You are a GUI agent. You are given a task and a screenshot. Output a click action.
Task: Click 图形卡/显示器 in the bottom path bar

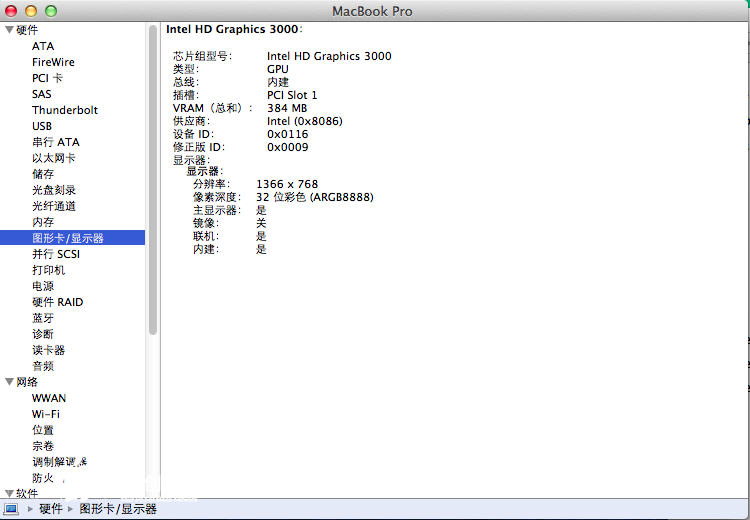118,509
